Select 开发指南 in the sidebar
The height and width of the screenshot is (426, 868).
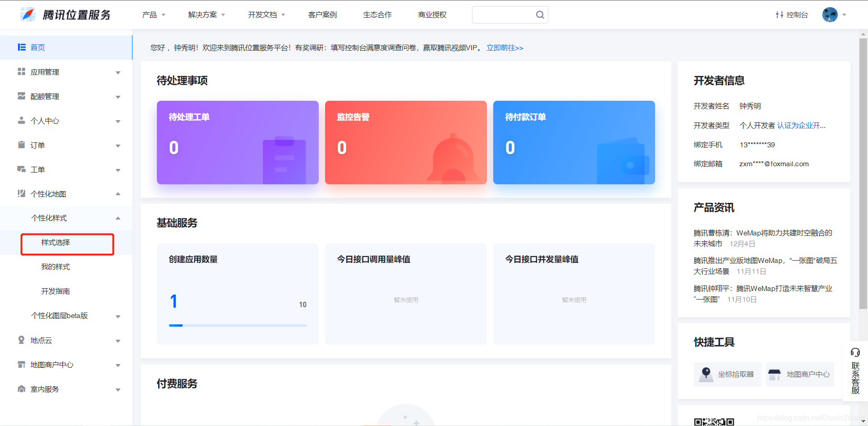point(56,291)
